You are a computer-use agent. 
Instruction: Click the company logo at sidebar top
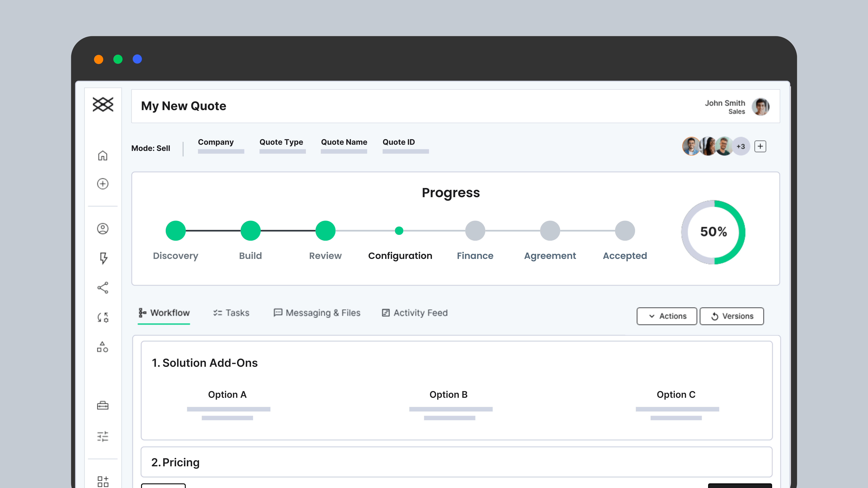coord(103,105)
